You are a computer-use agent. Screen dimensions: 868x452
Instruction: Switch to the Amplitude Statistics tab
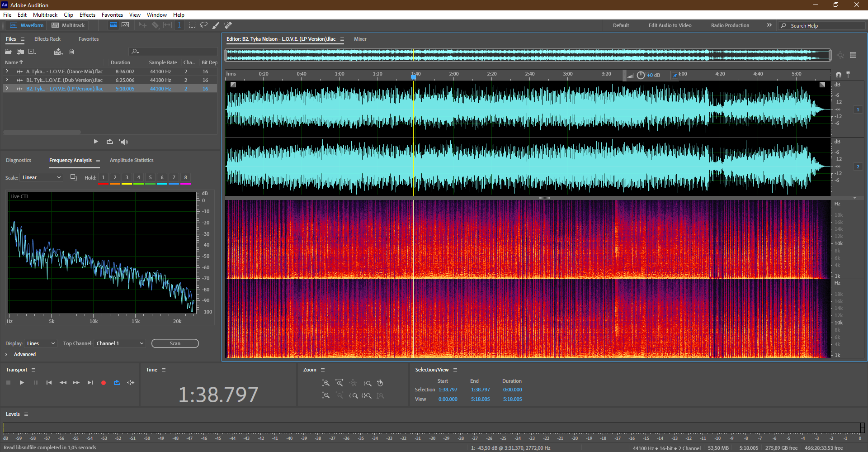132,160
